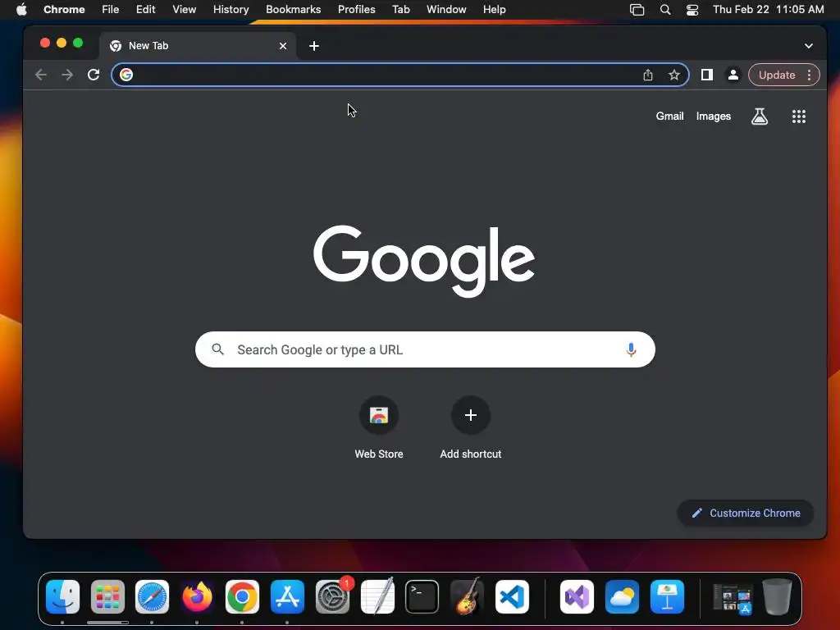Open Visual Studio Code from the Dock

click(512, 596)
